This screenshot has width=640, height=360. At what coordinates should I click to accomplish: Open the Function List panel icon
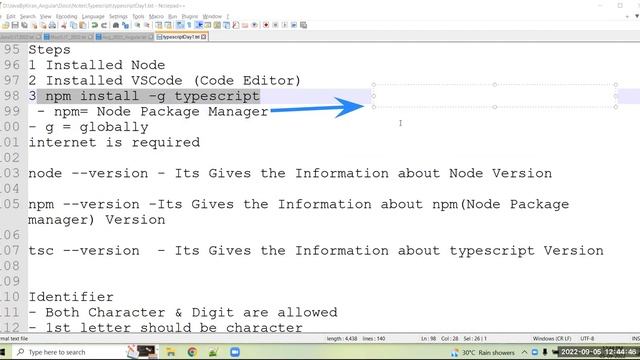tap(235, 25)
